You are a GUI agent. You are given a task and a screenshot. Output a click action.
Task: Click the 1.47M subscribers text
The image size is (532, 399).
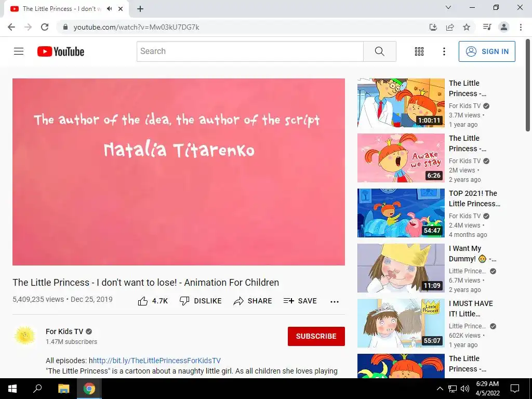pos(72,342)
